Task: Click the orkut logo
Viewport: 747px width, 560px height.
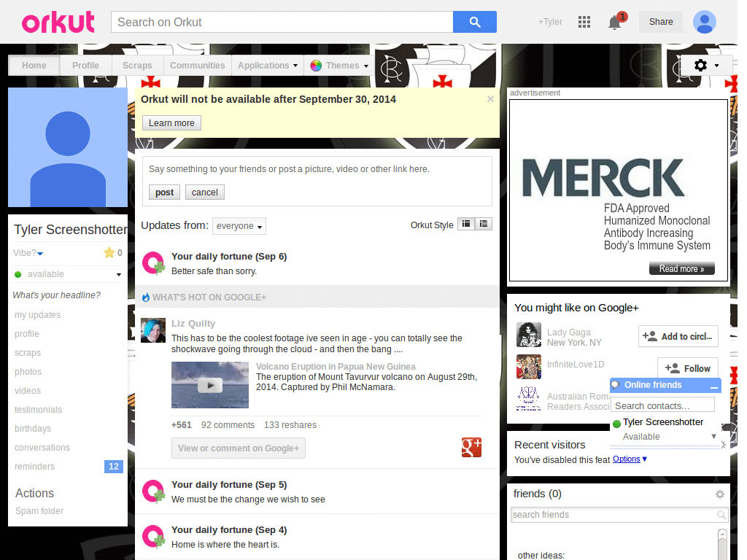Action: 58,23
